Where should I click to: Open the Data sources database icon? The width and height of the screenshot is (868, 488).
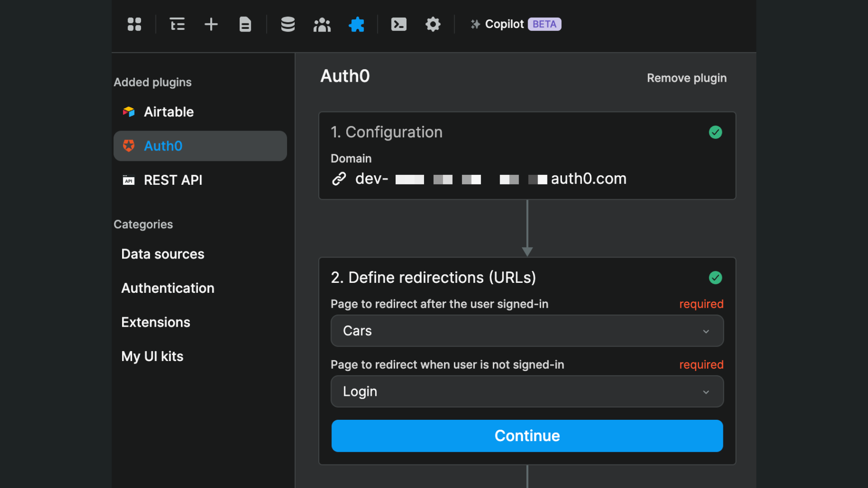(288, 24)
